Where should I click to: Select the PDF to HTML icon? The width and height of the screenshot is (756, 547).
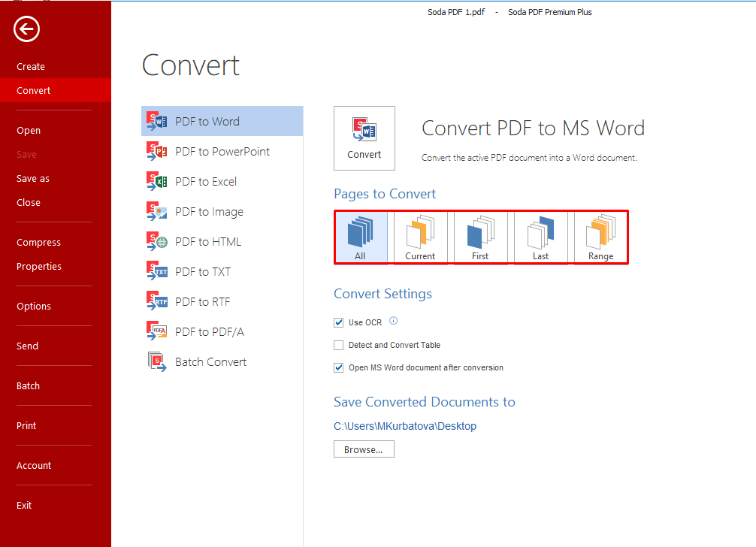(x=157, y=241)
